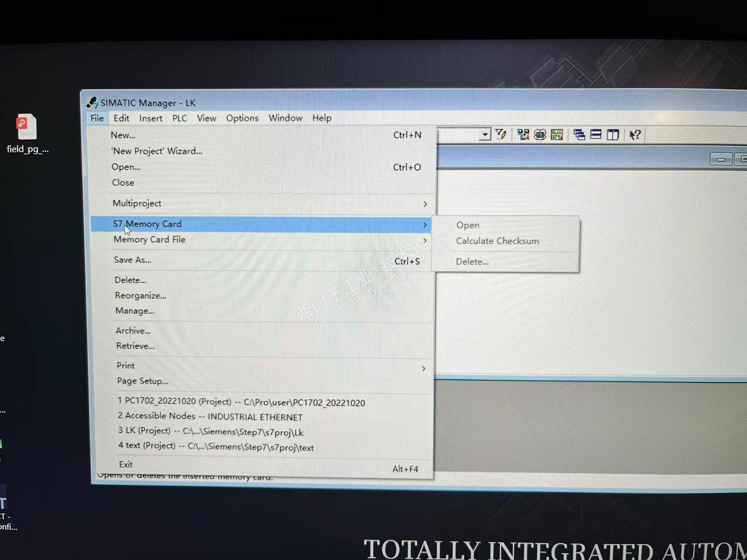Expand the Memory Card File submenu

click(x=262, y=240)
